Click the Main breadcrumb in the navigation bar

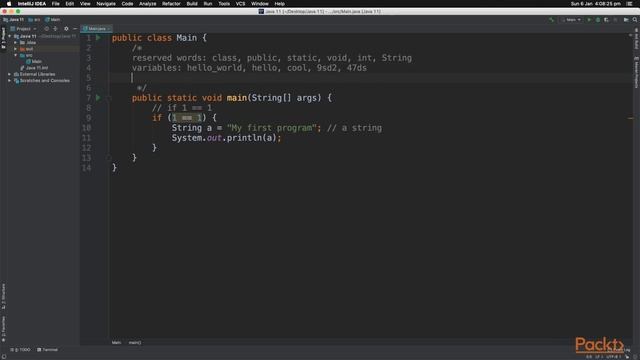click(53, 20)
